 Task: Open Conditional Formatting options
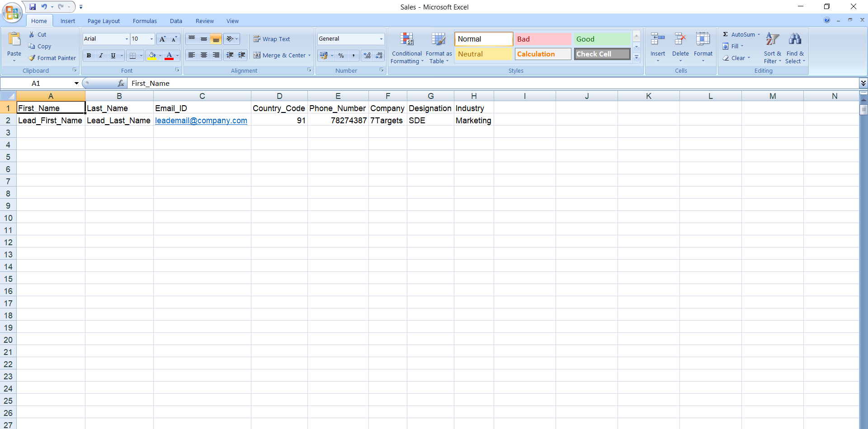[x=406, y=41]
